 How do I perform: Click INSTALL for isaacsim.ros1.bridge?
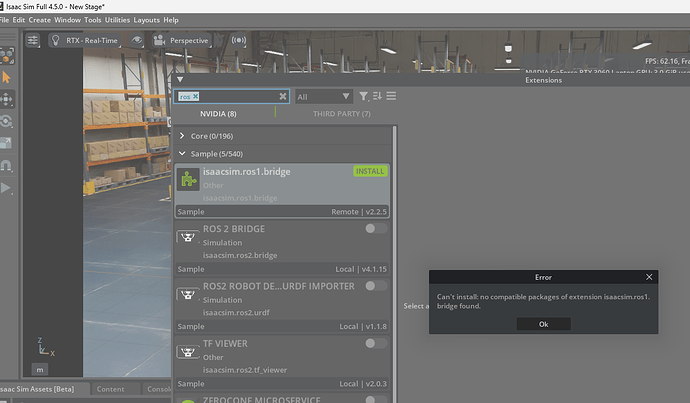pyautogui.click(x=370, y=171)
